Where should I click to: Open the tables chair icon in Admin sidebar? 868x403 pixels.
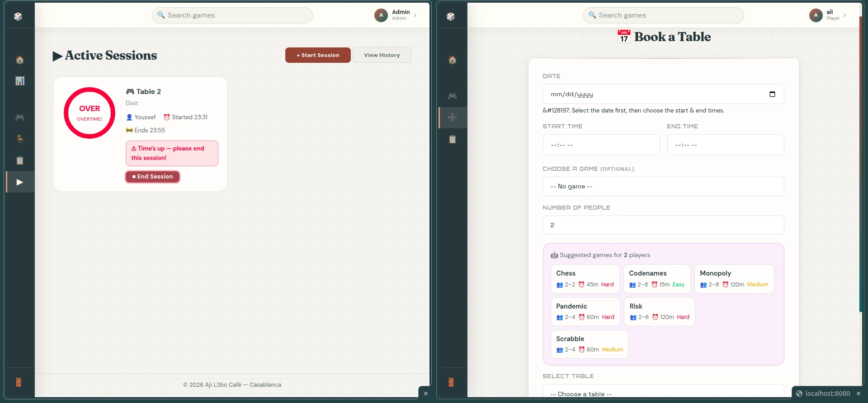pos(20,139)
